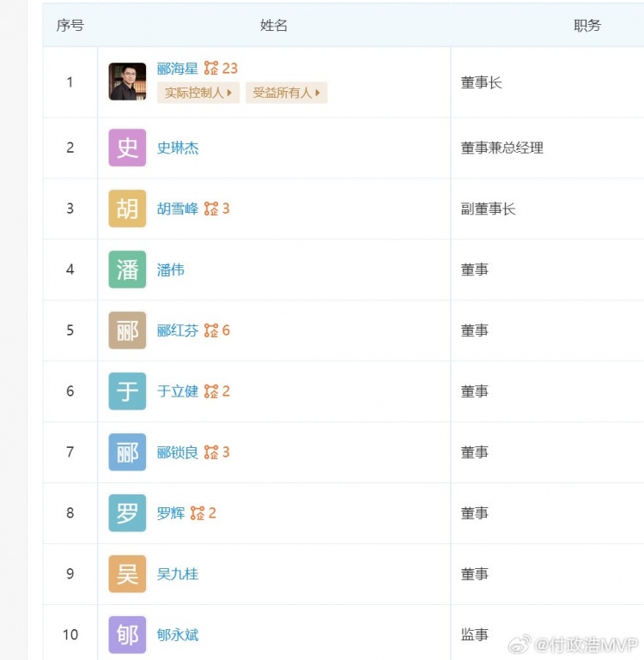The image size is (644, 660).
Task: Expand the 实际控制人 tag
Action: [x=198, y=93]
